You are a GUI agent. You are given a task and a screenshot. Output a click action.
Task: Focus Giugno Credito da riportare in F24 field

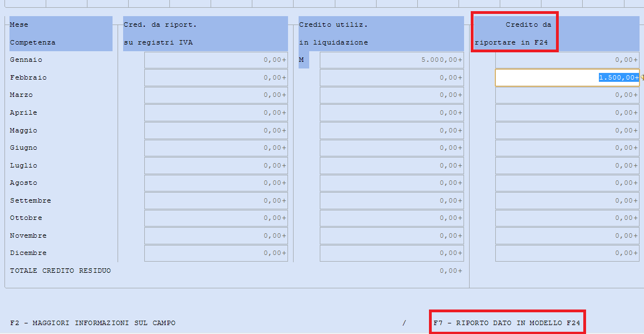[x=567, y=148]
